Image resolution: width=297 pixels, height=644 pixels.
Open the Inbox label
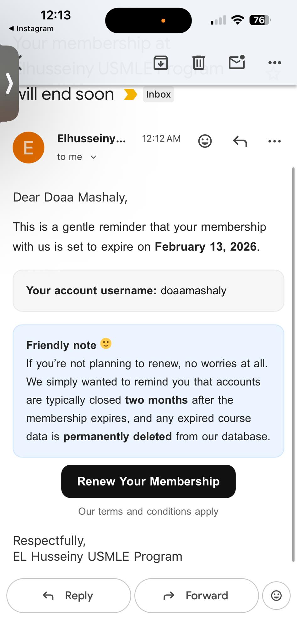[158, 94]
